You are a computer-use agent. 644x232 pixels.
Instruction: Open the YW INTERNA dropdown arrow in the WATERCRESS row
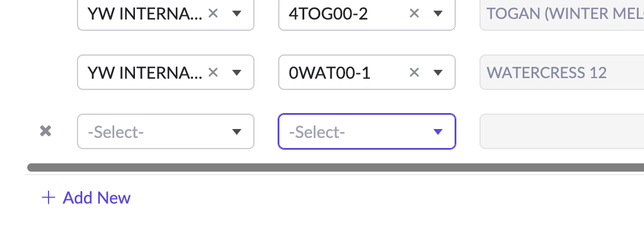coord(237,73)
